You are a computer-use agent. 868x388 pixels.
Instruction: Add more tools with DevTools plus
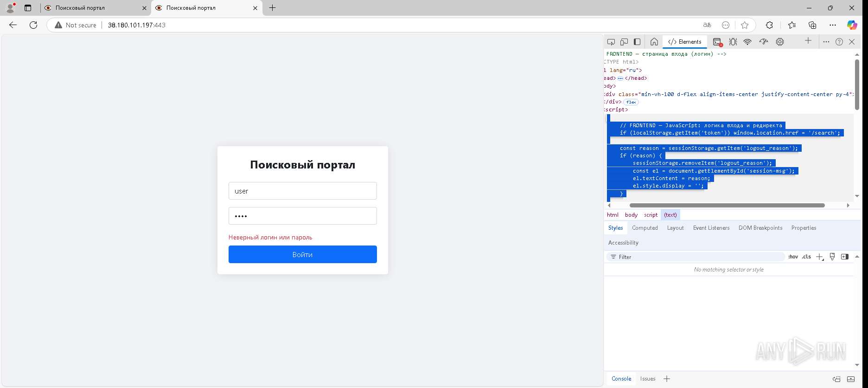[808, 41]
